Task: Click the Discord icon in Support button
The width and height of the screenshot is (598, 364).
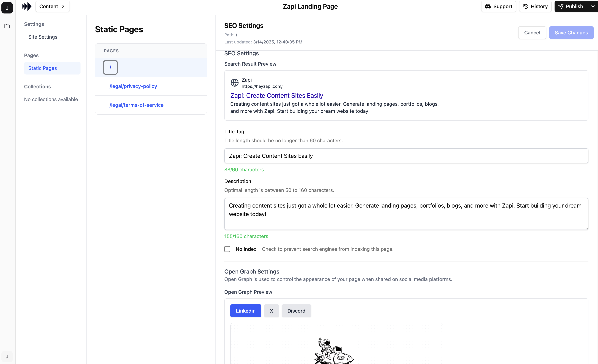Action: (488, 6)
